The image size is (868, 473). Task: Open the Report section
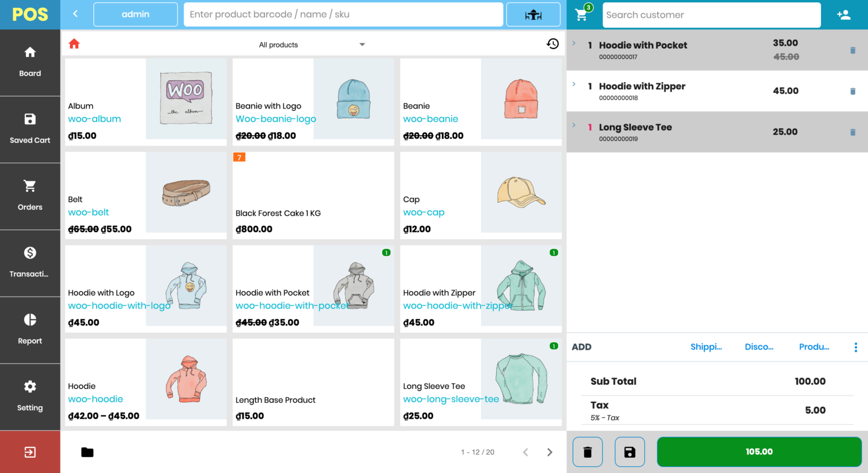[29, 329]
